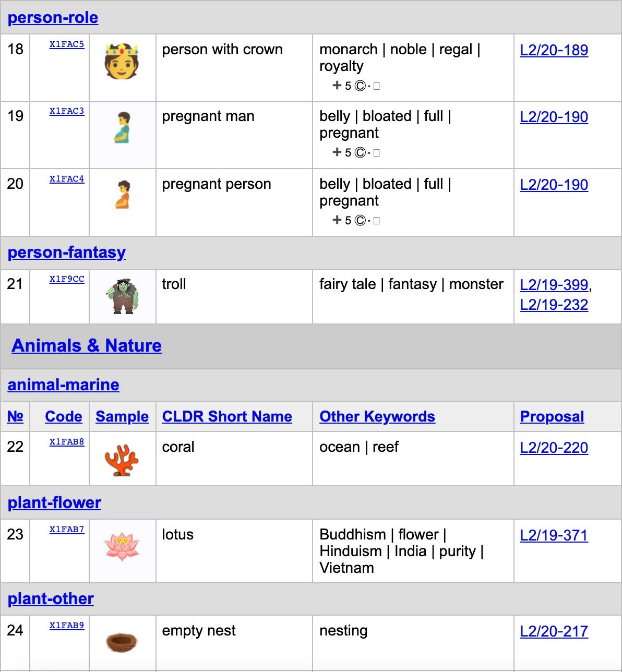
Task: Follow the L2/19-371 lotus proposal link
Action: click(554, 535)
